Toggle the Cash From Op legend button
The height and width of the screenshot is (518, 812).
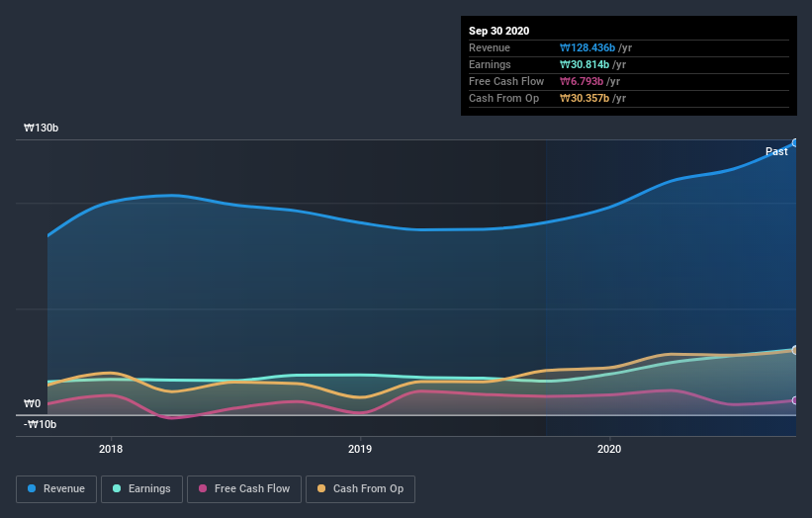(x=360, y=489)
